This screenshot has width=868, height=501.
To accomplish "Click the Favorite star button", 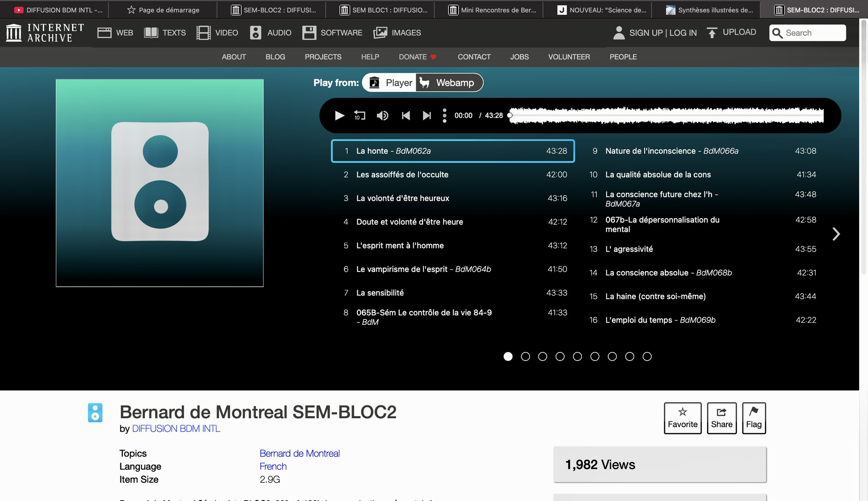I will tap(682, 418).
